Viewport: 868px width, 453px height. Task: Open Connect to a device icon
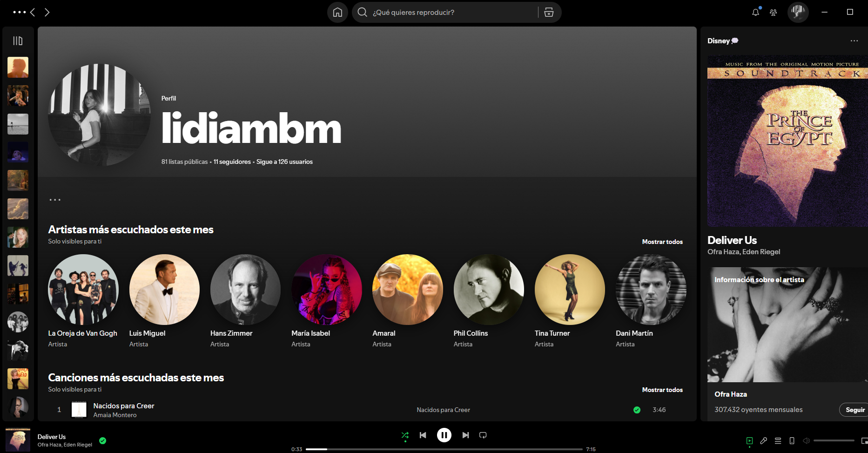click(x=792, y=440)
